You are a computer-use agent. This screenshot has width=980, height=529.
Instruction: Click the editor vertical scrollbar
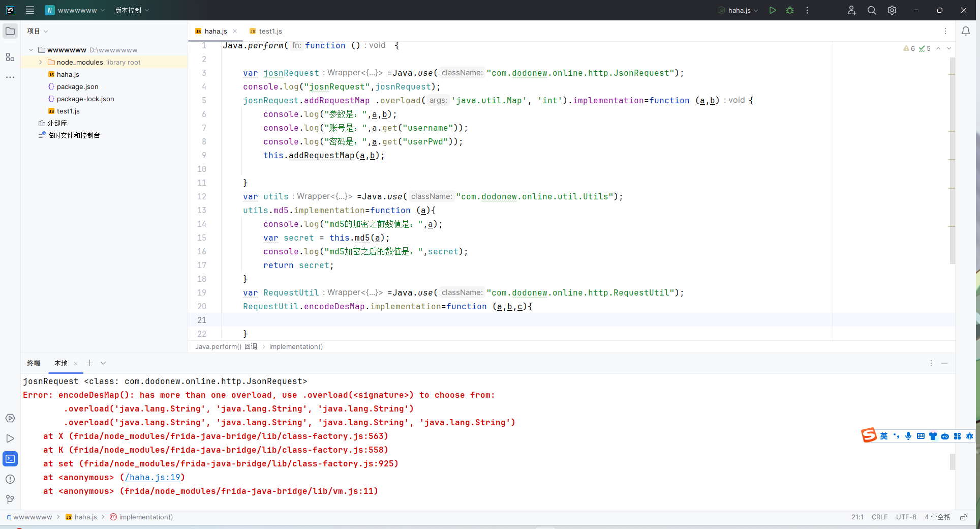[x=952, y=160]
